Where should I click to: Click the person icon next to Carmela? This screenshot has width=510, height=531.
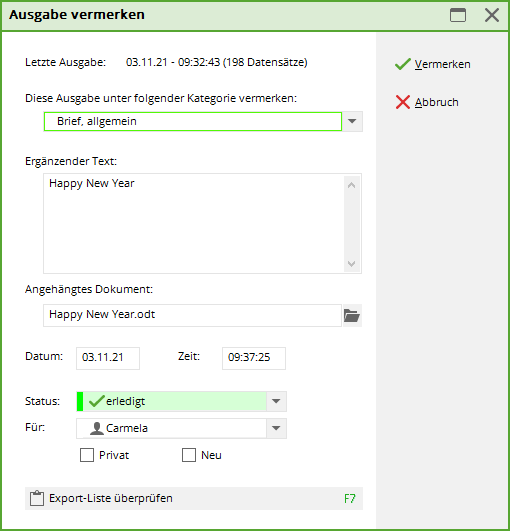(97, 428)
